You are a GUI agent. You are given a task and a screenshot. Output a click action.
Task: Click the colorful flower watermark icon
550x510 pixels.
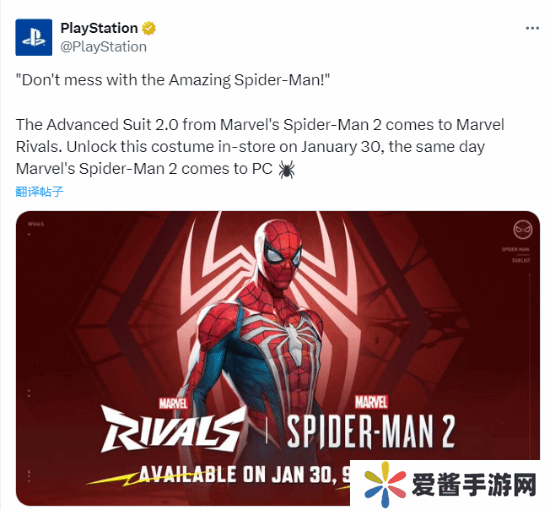(385, 484)
